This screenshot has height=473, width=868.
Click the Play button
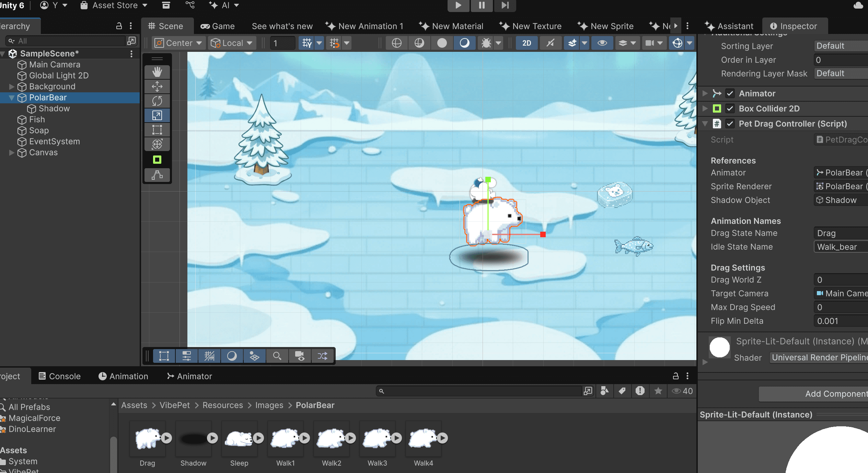pyautogui.click(x=458, y=5)
